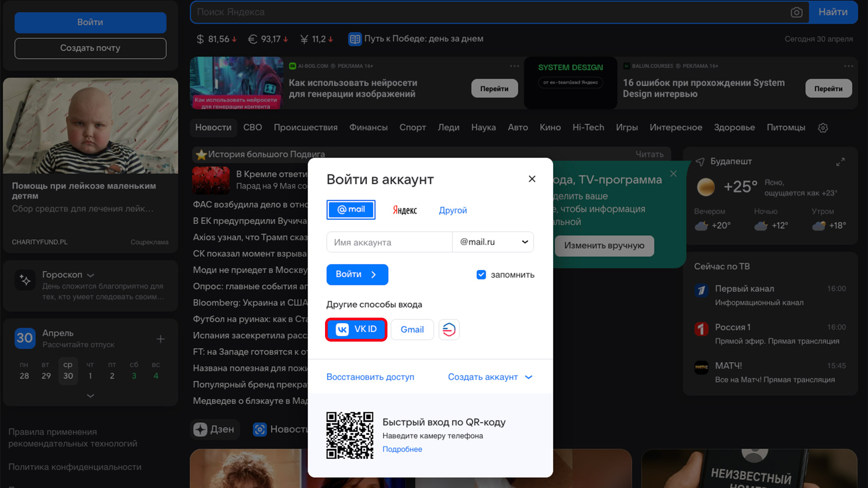Switch to the Финансы tab
The width and height of the screenshot is (868, 488).
tap(368, 127)
